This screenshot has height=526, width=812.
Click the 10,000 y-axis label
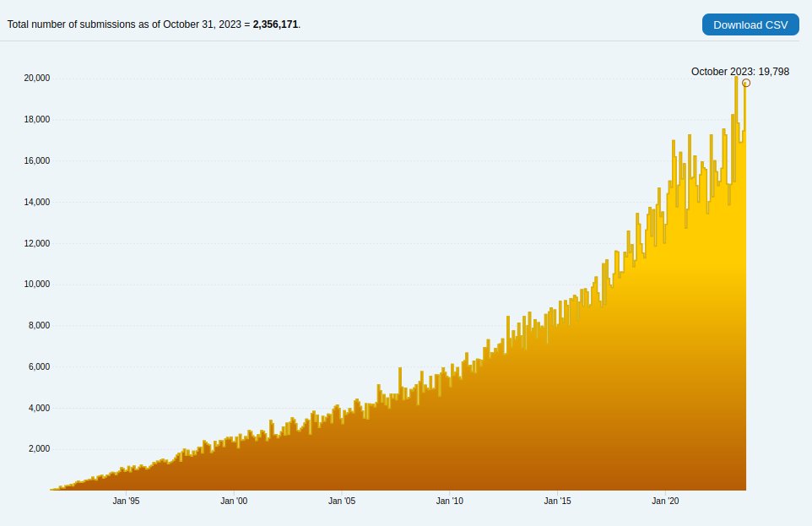point(37,284)
